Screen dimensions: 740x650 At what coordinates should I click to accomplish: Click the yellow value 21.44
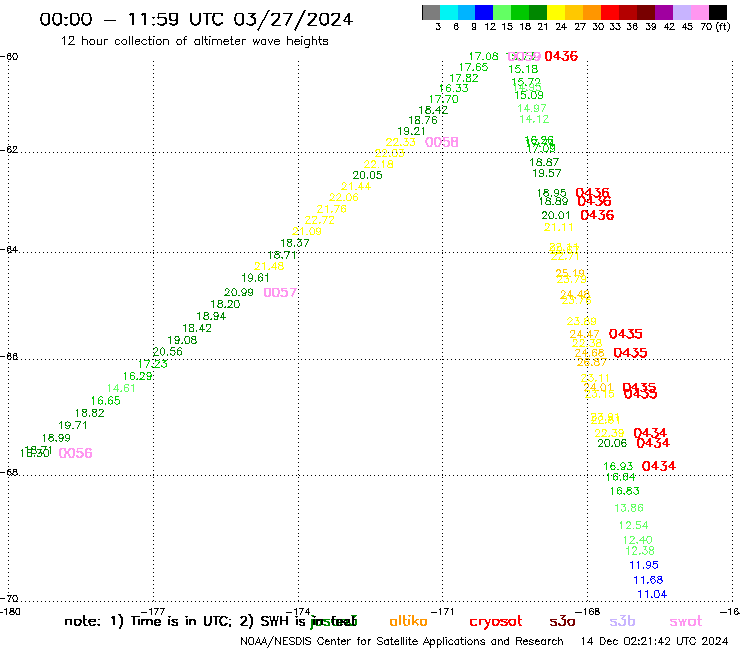[356, 186]
